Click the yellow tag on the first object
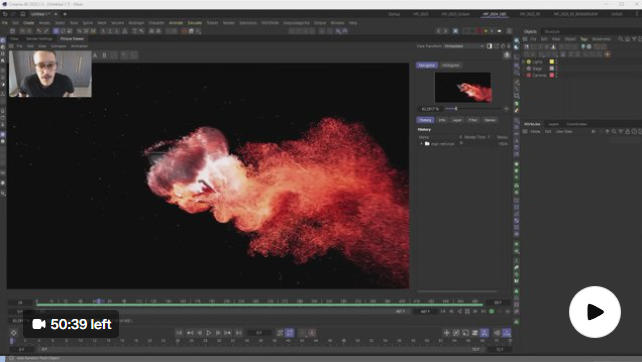Screen dimensions: 642x362 coord(552,62)
